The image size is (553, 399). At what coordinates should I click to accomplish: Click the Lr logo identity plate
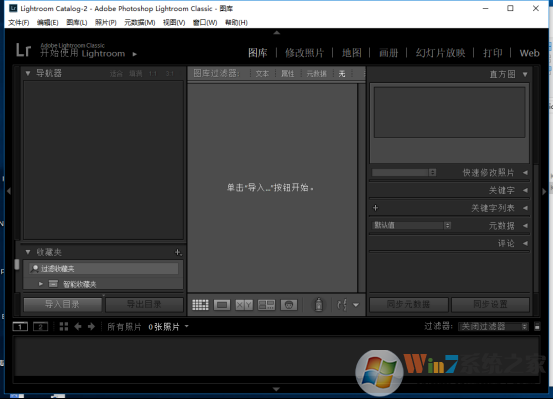pyautogui.click(x=23, y=50)
